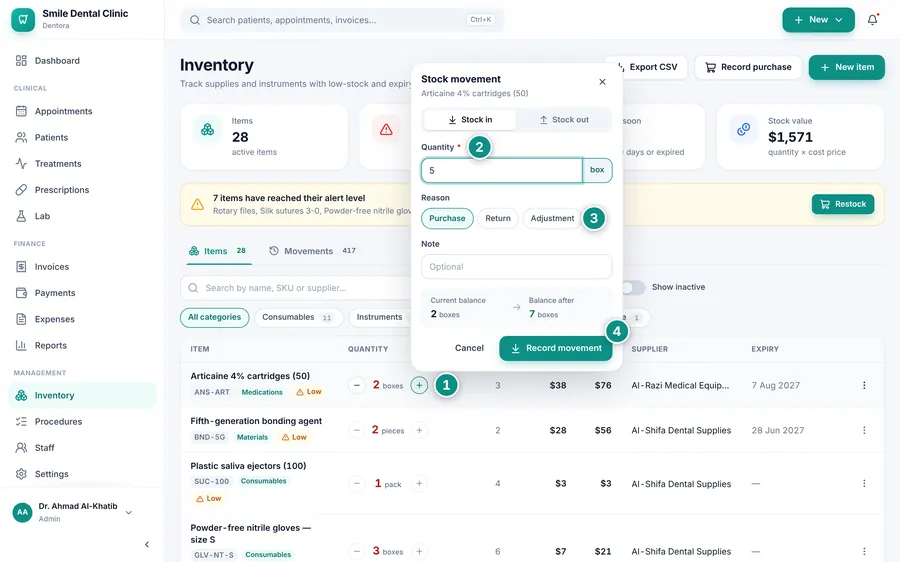Click the Medications tag on Articaine row
The height and width of the screenshot is (562, 900).
(x=262, y=392)
